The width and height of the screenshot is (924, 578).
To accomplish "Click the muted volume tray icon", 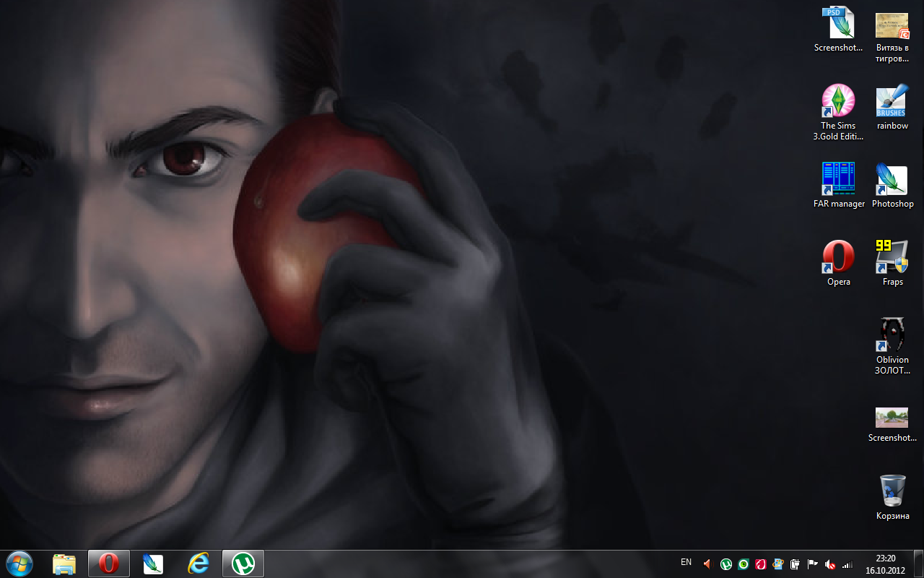I will click(x=830, y=564).
